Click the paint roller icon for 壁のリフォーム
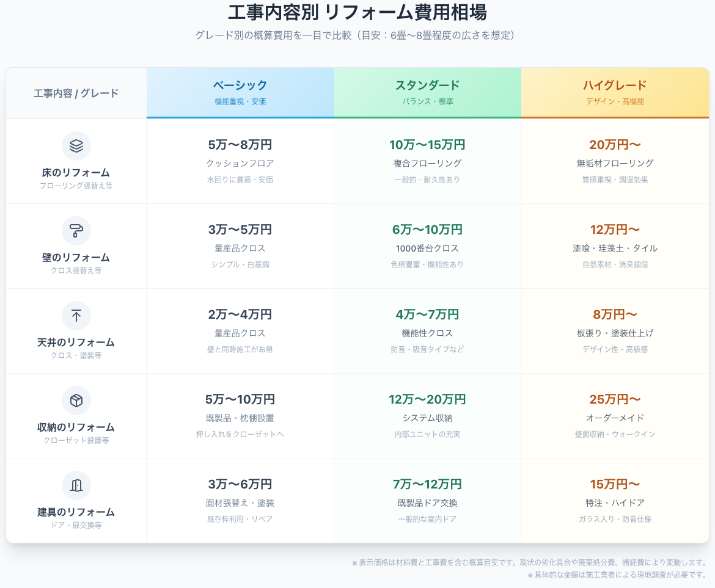The height and width of the screenshot is (588, 715). 76,231
